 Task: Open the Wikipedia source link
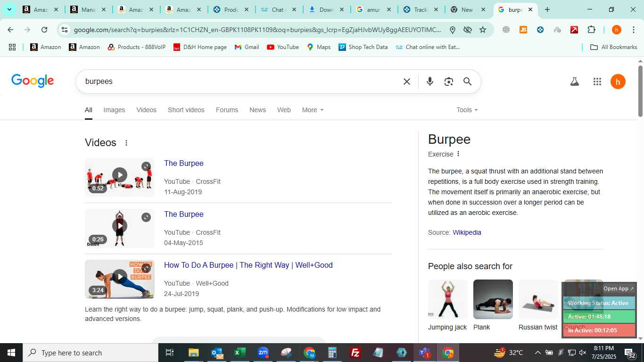click(x=467, y=232)
